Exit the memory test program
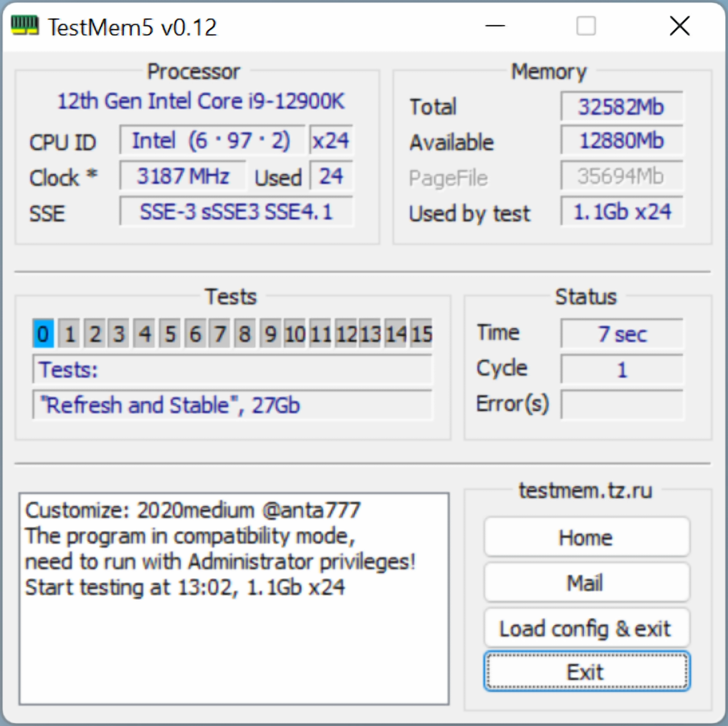Viewport: 728px width, 726px height. (x=587, y=671)
